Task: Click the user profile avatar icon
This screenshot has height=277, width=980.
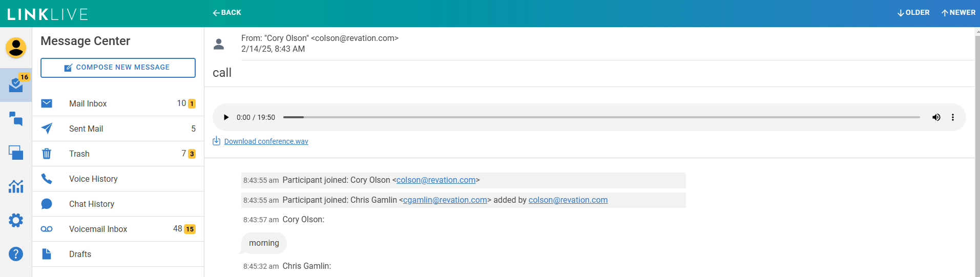Action: 16,48
